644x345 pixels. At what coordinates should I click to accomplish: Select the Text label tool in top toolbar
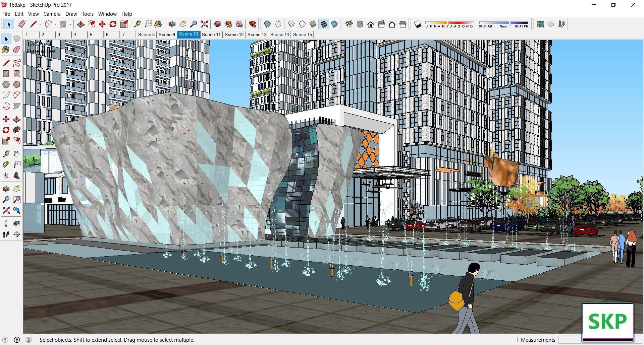tap(148, 24)
